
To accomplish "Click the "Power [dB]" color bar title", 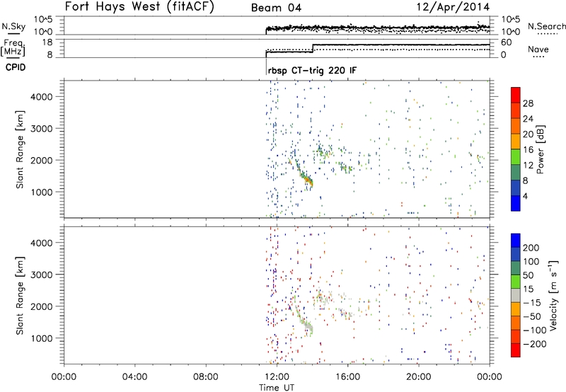I will click(x=540, y=150).
